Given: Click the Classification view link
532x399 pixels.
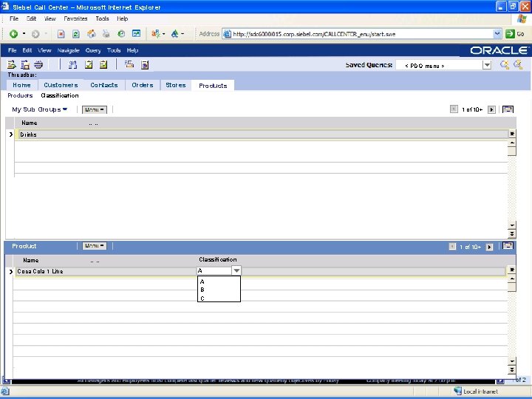Looking at the screenshot, I should [60, 95].
